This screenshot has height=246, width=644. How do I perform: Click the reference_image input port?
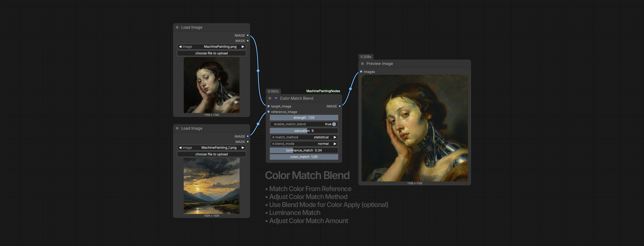269,112
